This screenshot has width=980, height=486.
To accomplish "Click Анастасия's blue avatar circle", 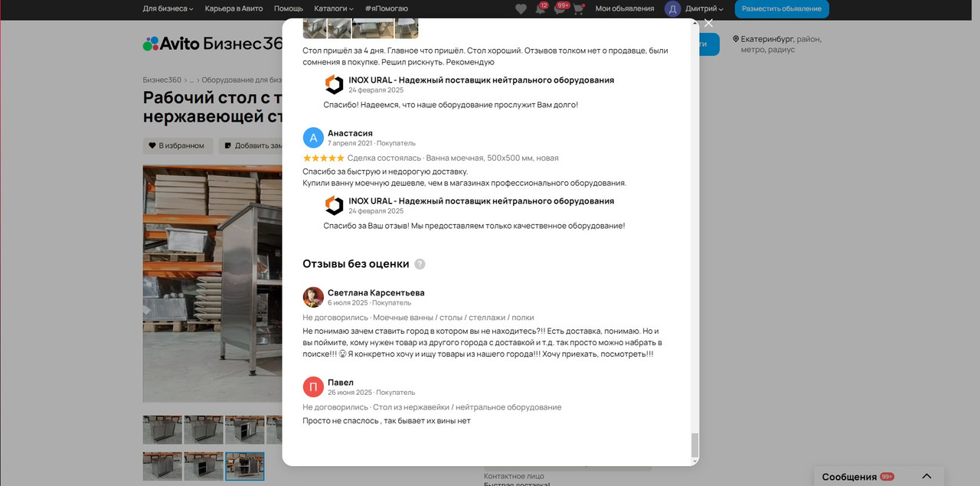I will [313, 138].
